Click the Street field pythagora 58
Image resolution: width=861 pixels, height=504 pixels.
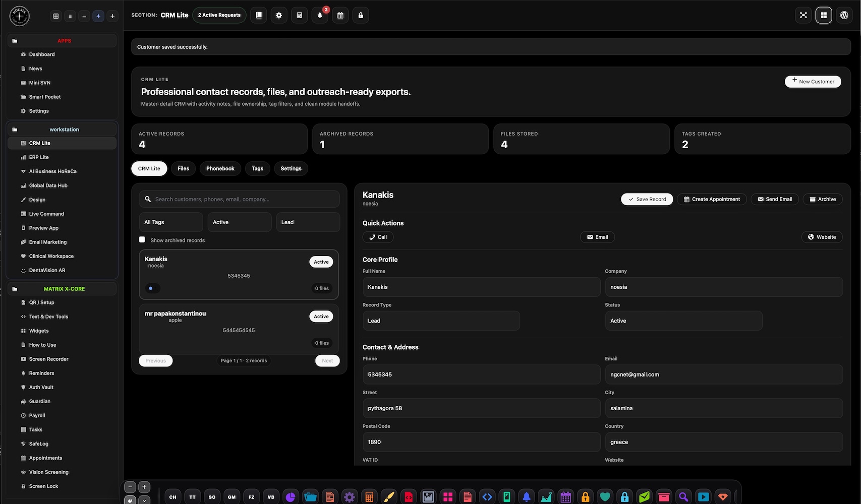tap(481, 408)
